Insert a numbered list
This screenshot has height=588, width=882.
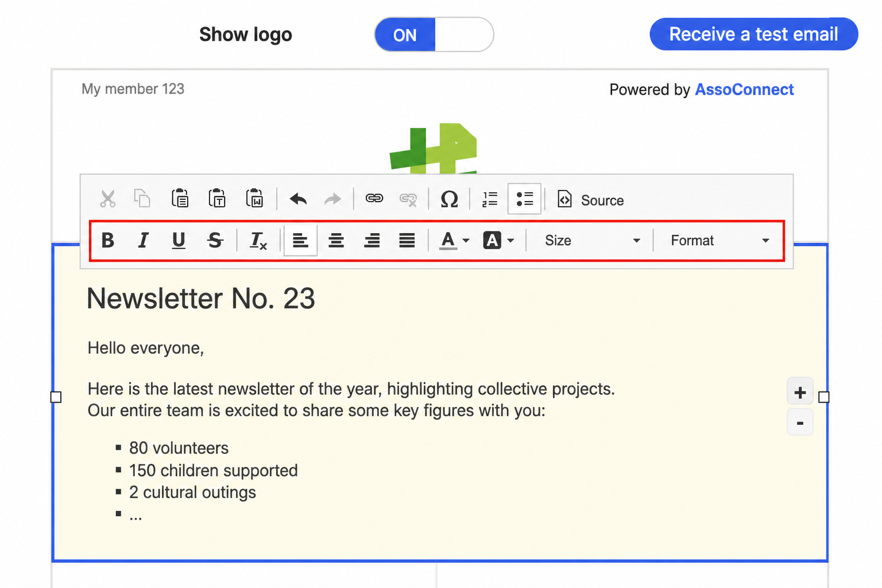click(490, 199)
